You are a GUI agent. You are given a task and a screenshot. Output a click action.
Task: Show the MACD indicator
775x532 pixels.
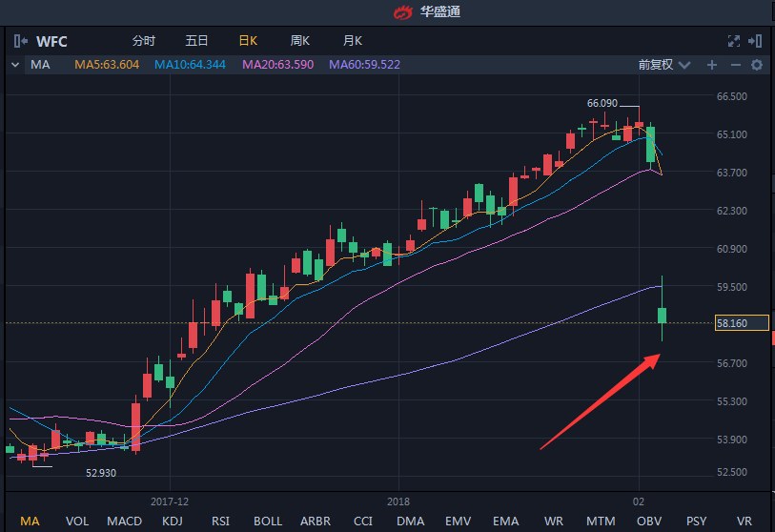tap(124, 521)
